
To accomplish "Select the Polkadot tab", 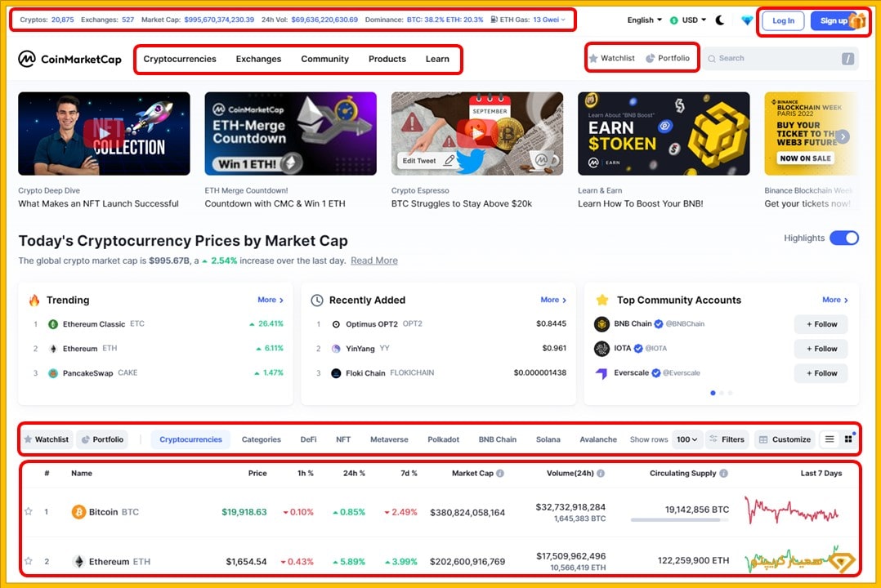I will (x=443, y=439).
